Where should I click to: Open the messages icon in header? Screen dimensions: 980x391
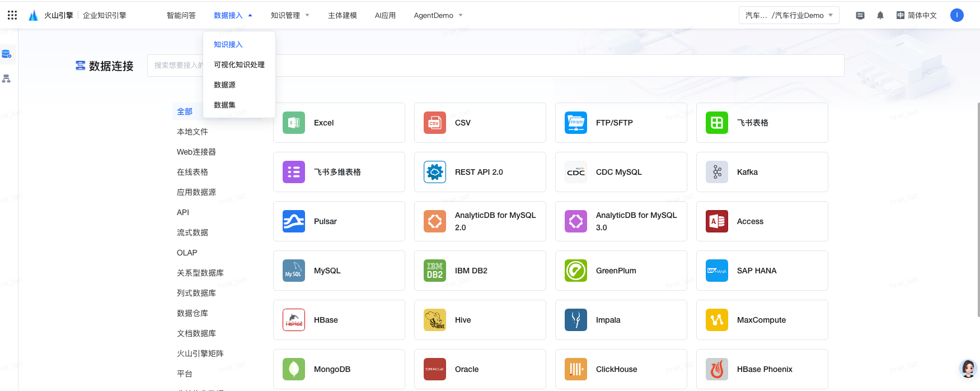[x=860, y=16]
